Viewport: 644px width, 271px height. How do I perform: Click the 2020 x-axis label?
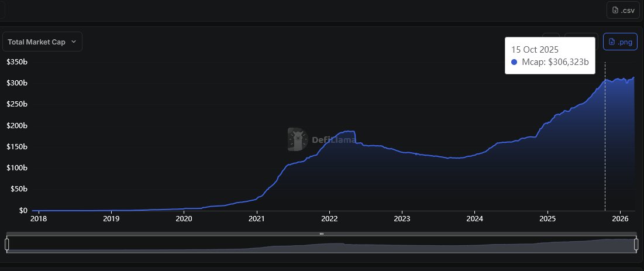click(184, 218)
